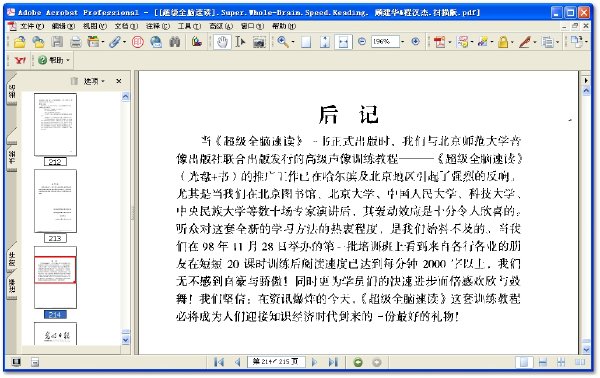600x378 pixels.
Task: Click the green Previous View arrow
Action: [x=358, y=362]
